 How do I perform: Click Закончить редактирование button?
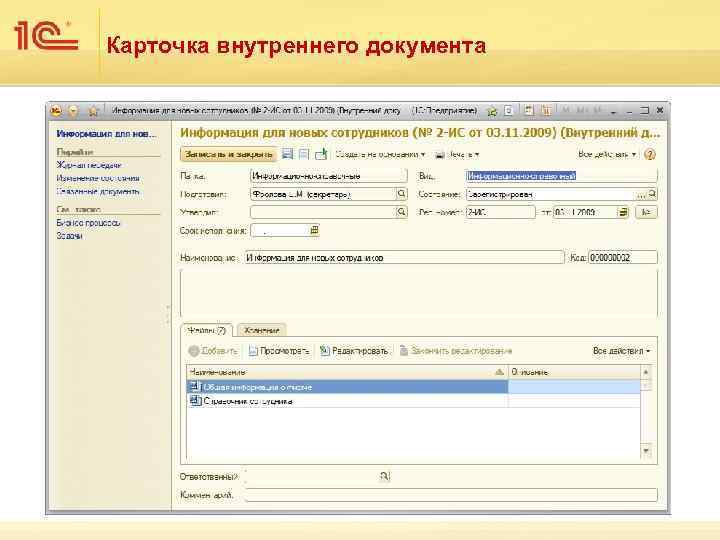point(456,351)
